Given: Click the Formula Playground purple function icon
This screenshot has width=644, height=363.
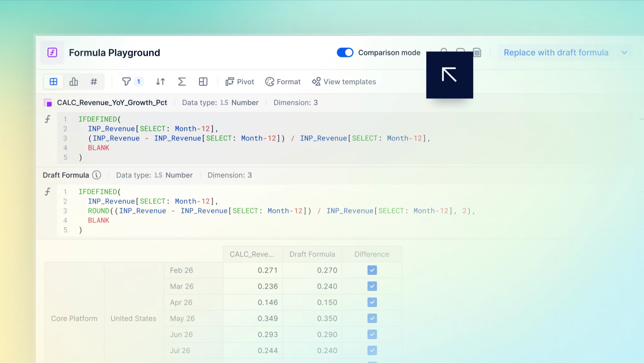Looking at the screenshot, I should click(52, 52).
